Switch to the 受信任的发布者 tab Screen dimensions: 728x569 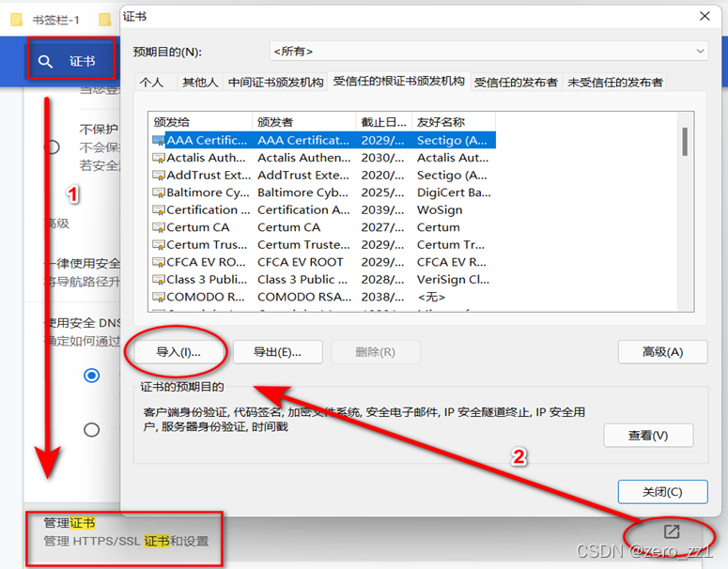coord(516,83)
